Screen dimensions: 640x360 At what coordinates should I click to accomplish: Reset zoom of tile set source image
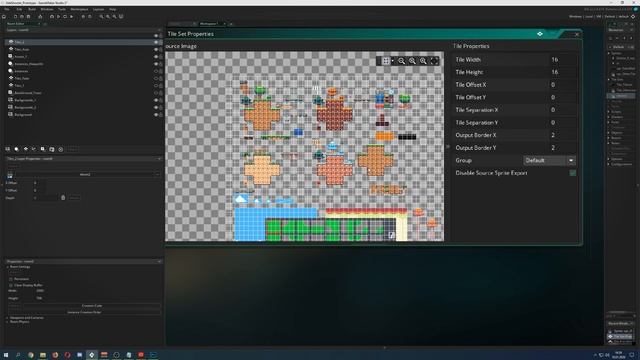[412, 61]
